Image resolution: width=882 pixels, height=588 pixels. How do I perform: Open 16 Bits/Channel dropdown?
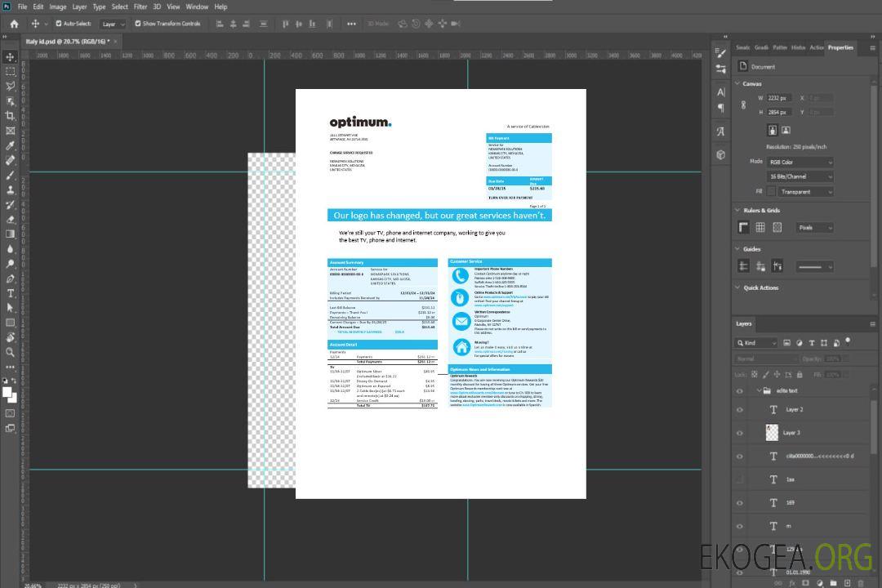click(800, 176)
